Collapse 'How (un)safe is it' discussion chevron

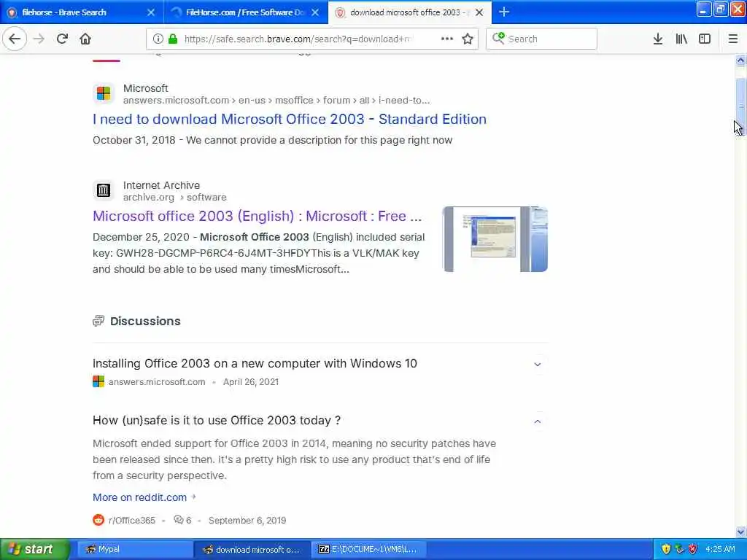click(x=538, y=421)
